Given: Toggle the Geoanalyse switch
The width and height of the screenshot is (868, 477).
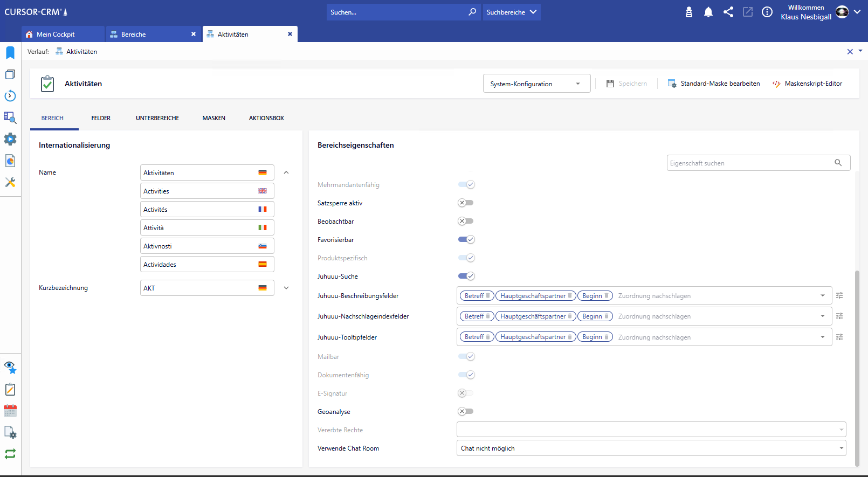Looking at the screenshot, I should pos(466,412).
